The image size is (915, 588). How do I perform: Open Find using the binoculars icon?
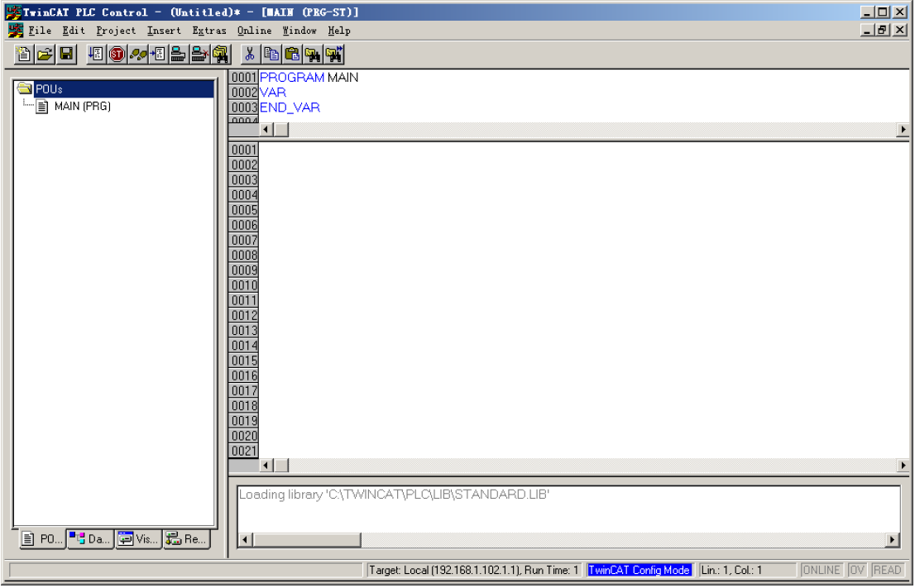[x=313, y=55]
